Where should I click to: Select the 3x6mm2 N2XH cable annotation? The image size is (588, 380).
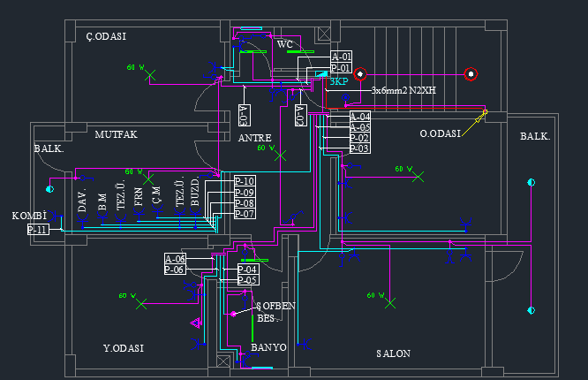402,90
